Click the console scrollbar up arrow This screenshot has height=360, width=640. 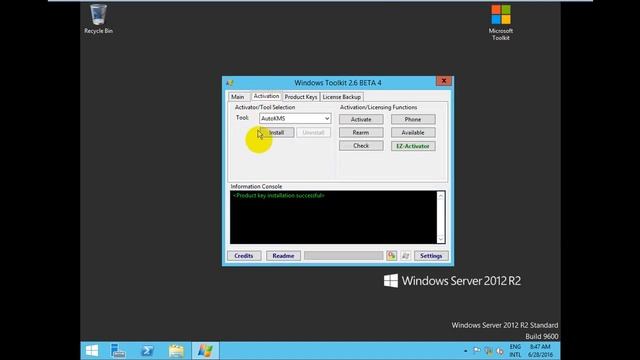click(x=441, y=196)
